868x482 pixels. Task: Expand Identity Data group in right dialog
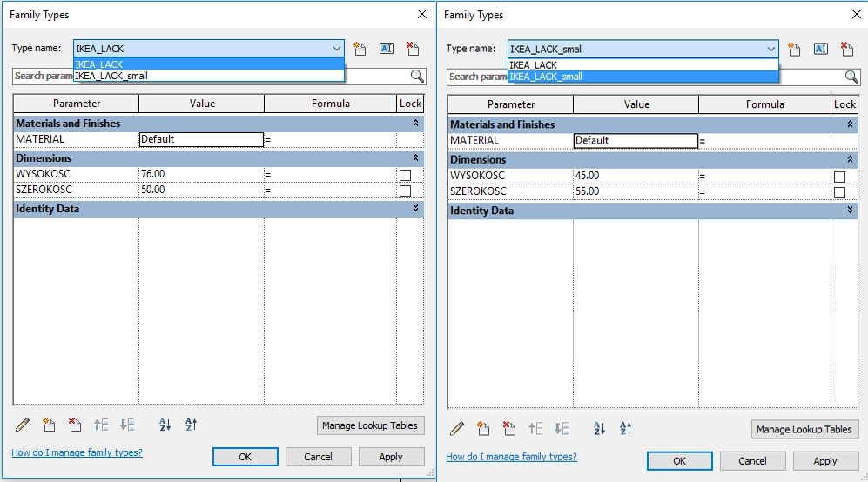pos(851,211)
